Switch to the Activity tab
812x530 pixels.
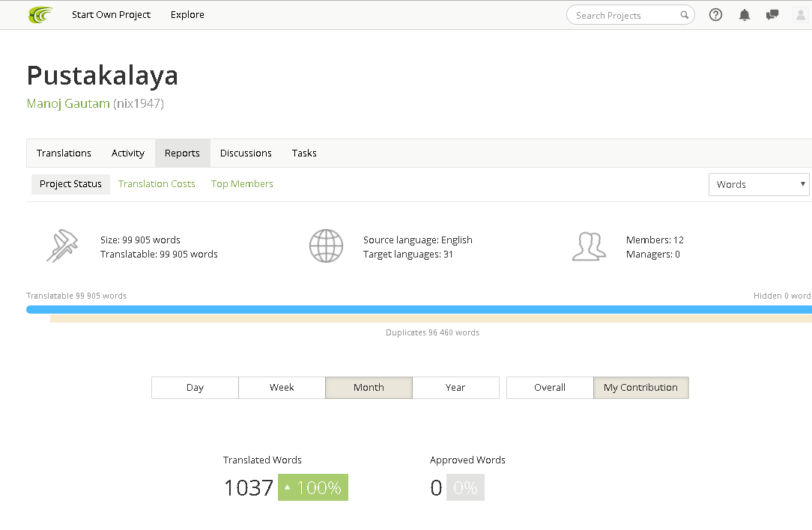pos(128,153)
